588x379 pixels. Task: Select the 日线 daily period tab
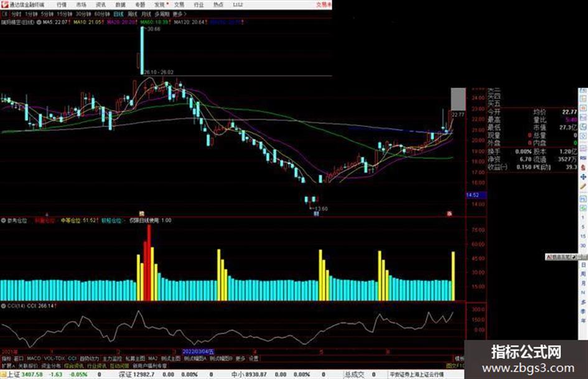[118, 14]
